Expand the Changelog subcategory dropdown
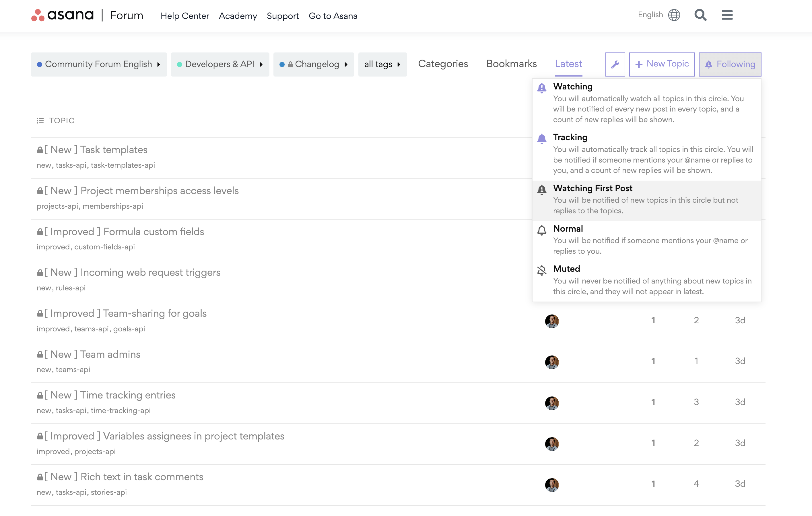 click(x=314, y=64)
